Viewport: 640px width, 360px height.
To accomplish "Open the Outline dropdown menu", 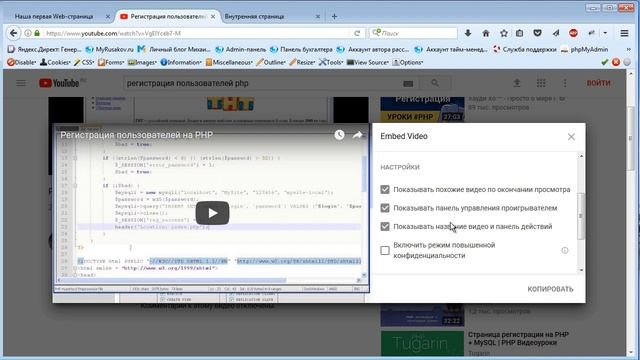I will point(271,62).
